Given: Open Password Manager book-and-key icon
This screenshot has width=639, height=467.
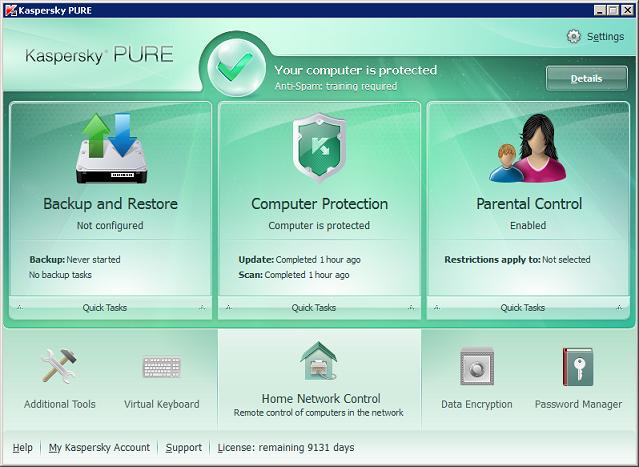Looking at the screenshot, I should tap(578, 367).
